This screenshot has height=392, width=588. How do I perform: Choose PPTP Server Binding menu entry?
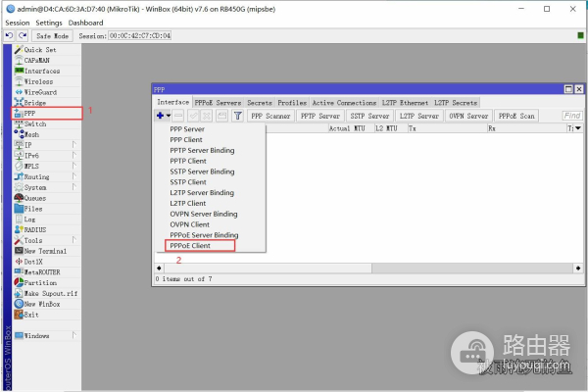[202, 150]
